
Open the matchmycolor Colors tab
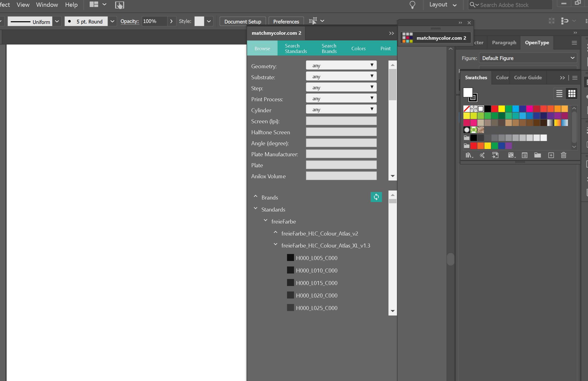point(358,48)
